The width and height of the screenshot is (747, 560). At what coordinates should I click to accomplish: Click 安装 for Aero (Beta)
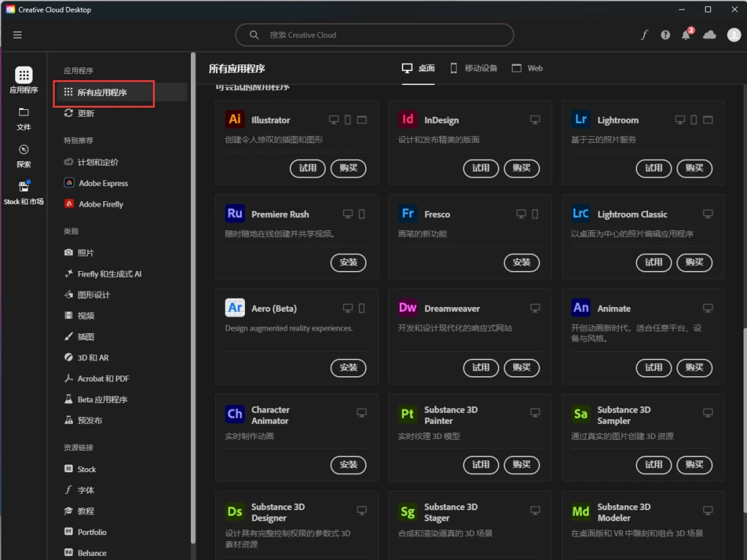coord(349,368)
